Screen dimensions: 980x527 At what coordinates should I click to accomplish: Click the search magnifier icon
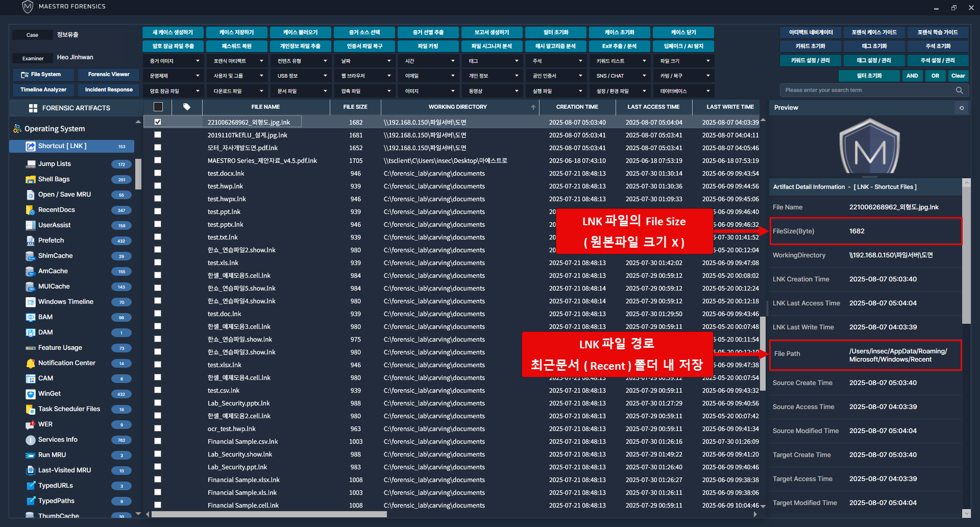[959, 90]
